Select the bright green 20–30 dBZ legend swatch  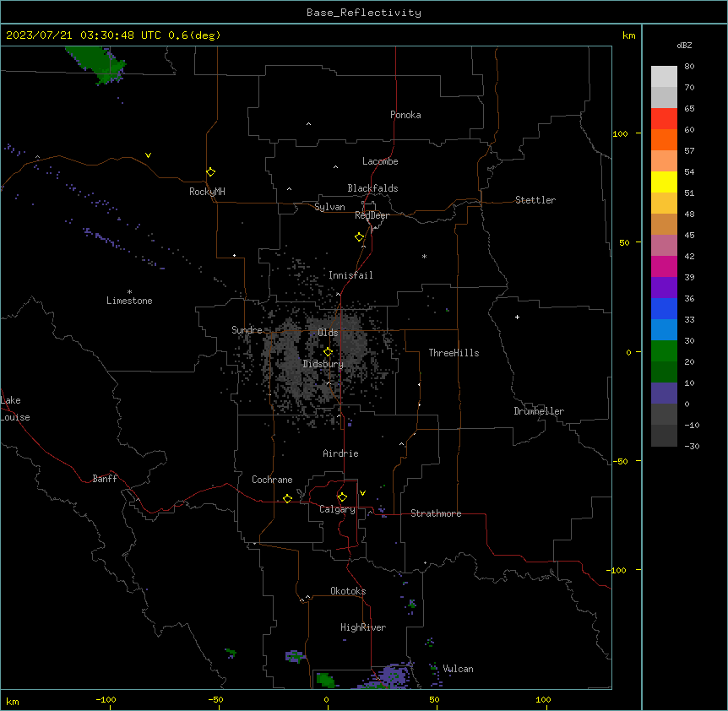pos(664,351)
